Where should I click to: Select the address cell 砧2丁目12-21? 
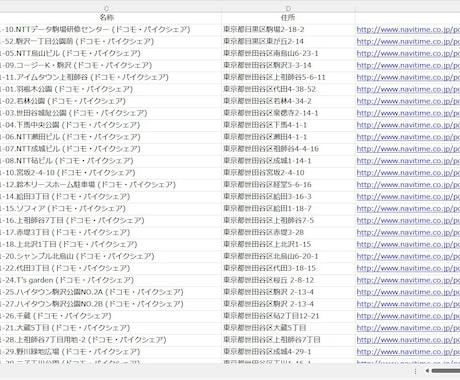[x=288, y=316]
